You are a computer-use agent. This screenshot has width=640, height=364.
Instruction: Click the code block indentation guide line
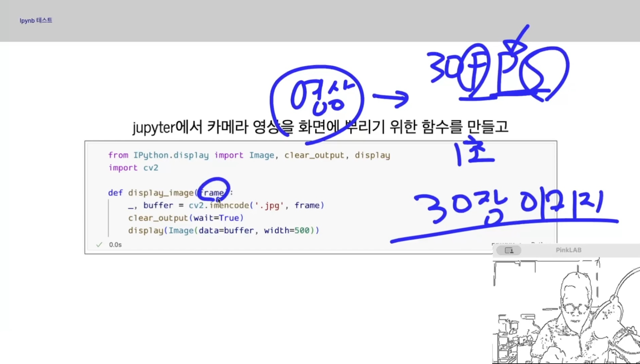109,218
